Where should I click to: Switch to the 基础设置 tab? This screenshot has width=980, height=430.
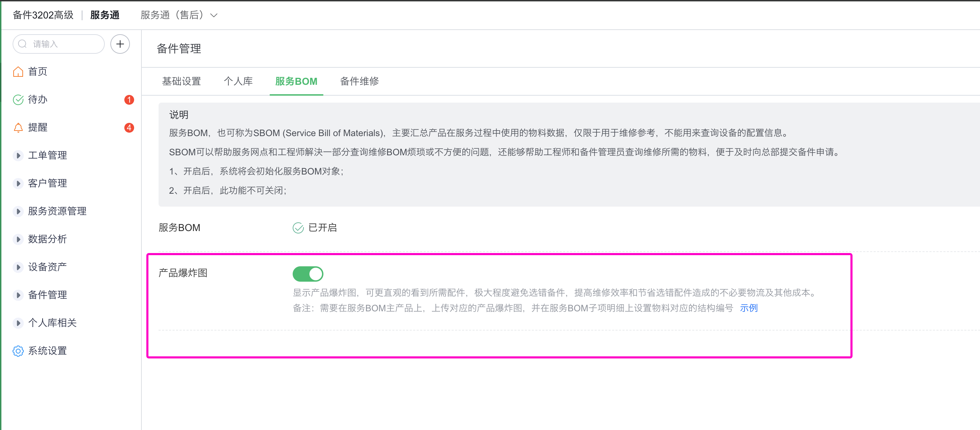click(181, 81)
